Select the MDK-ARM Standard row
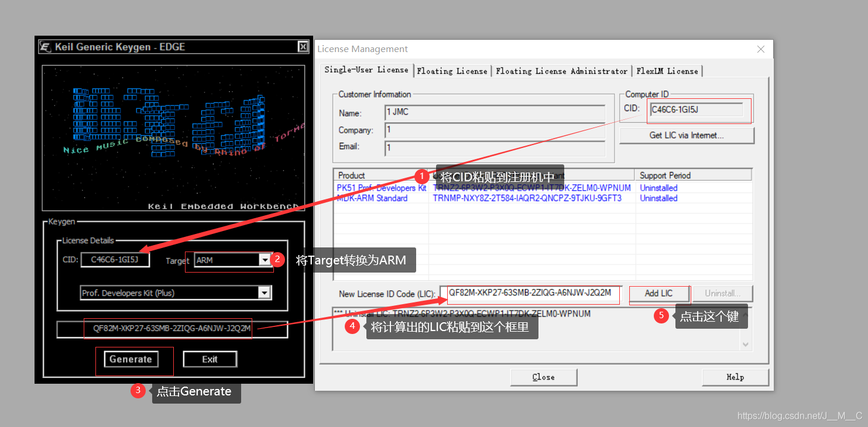 [543, 198]
